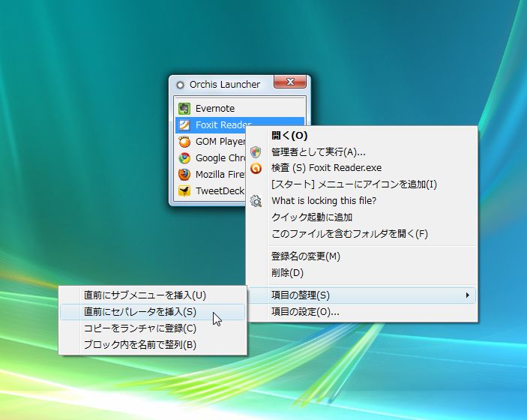
Task: Select 検査 (S) Foxit Reader.exe
Action: tap(362, 168)
